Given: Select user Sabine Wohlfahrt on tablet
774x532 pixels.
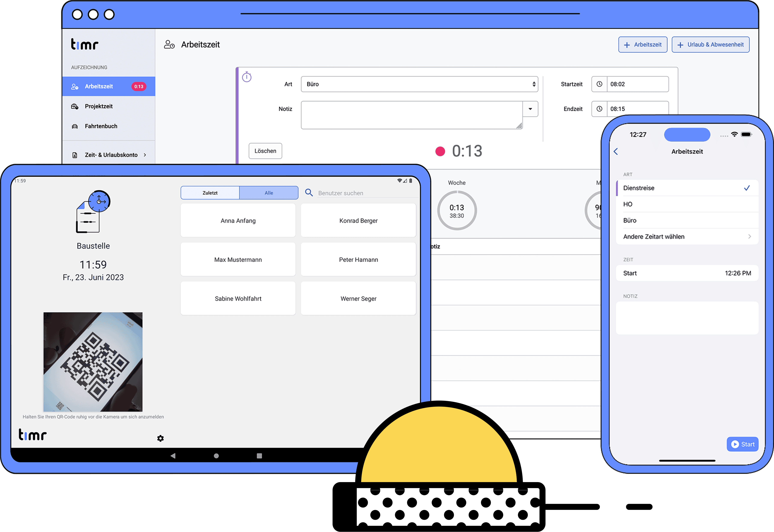Looking at the screenshot, I should tap(238, 299).
